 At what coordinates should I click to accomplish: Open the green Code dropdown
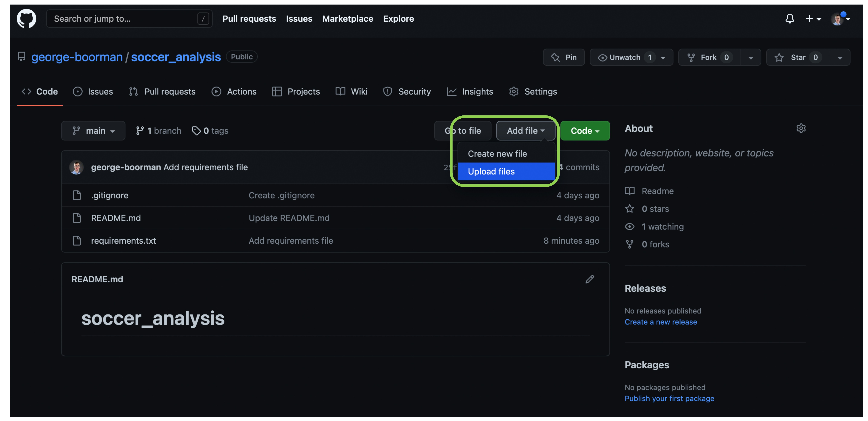(x=585, y=131)
